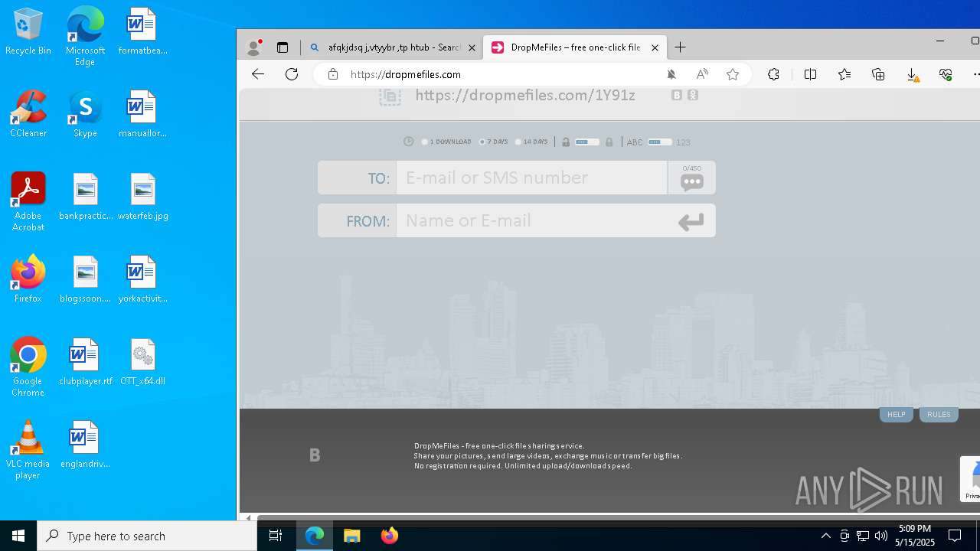Open Browser essentials heart icon

pos(946,74)
